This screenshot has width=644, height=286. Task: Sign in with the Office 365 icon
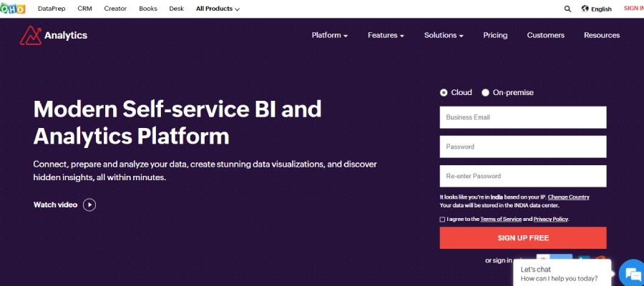click(600, 259)
